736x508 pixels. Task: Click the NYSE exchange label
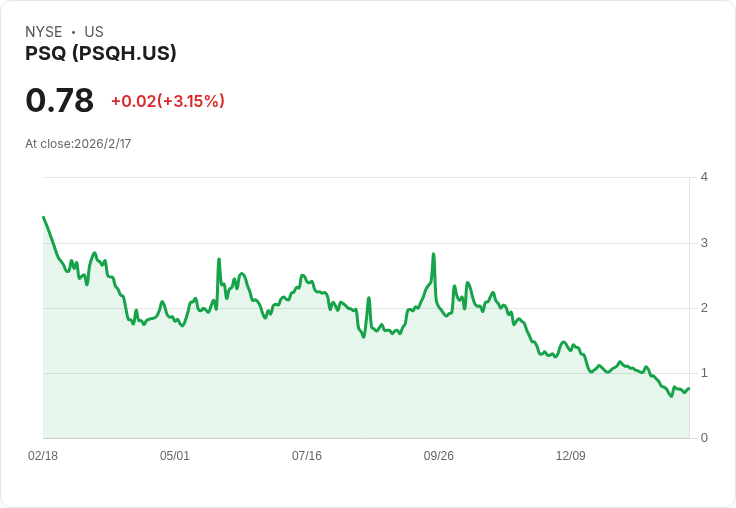[x=44, y=32]
